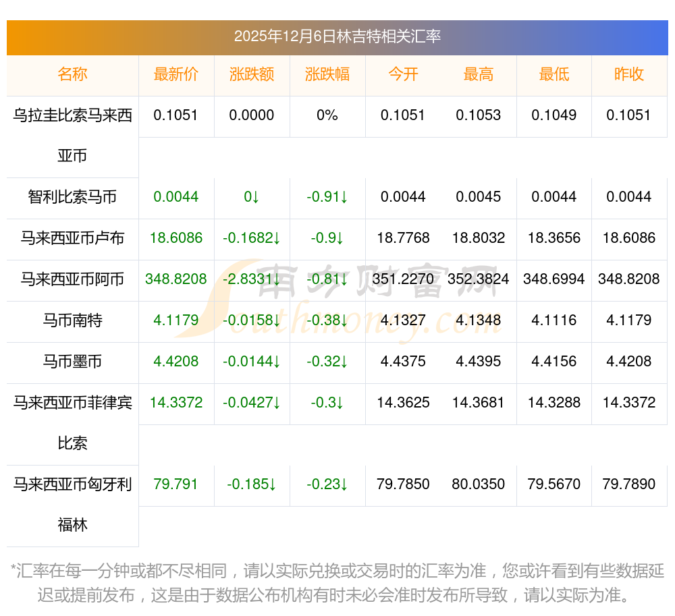Click the 最低 column header
Image resolution: width=675 pixels, height=616 pixels.
point(554,74)
